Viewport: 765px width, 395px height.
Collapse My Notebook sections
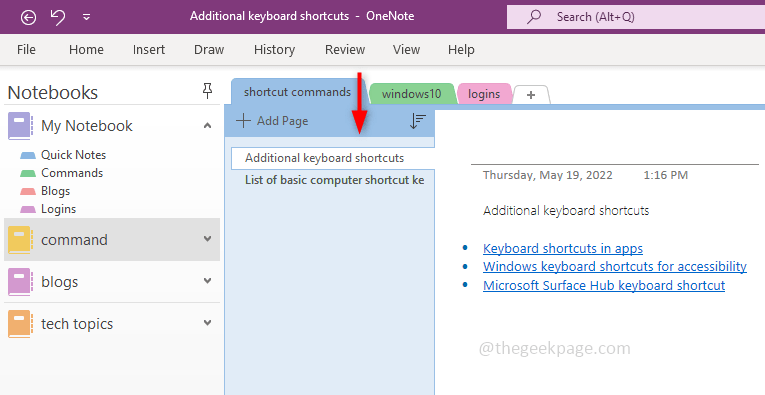coord(207,126)
